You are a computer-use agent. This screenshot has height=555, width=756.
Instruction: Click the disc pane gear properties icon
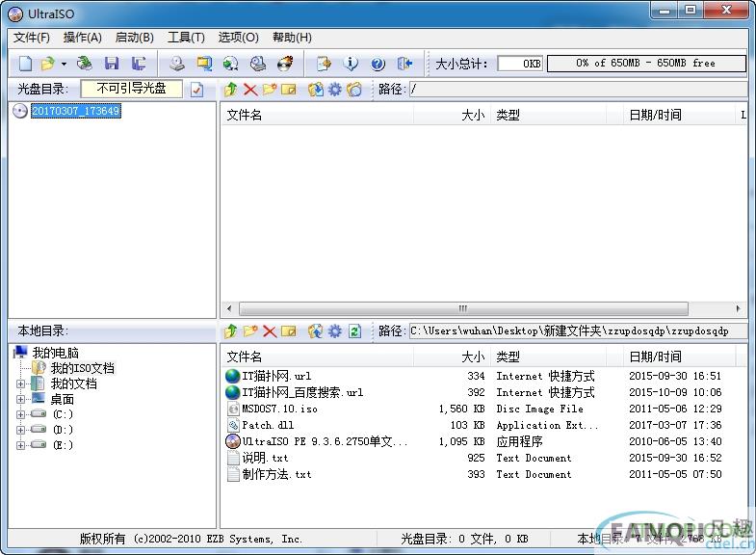334,90
